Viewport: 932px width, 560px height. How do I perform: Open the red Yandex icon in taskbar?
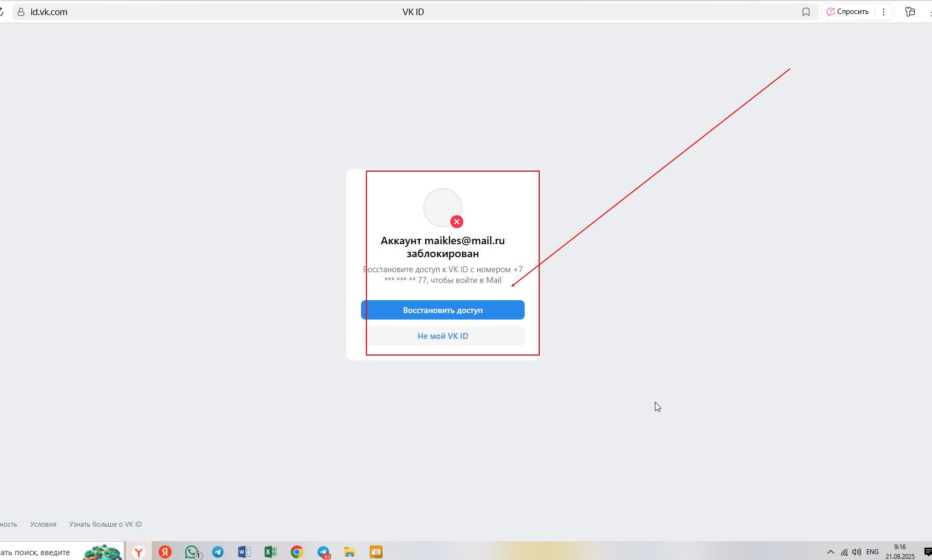tap(165, 552)
